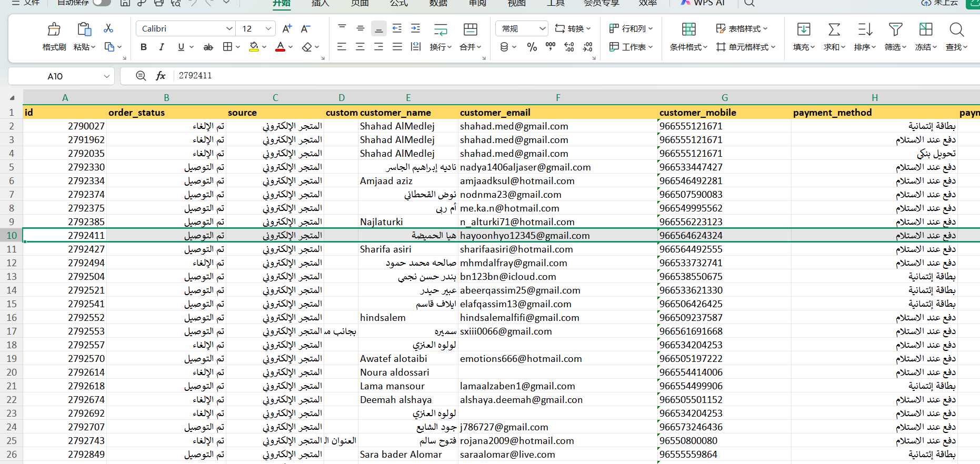Apply strikethrough formatting

pyautogui.click(x=208, y=47)
